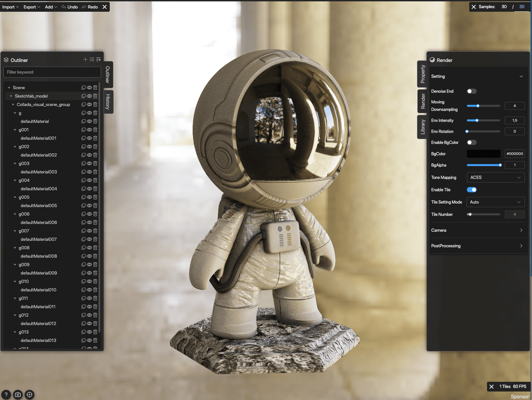Collapse the g007 tree node
532x400 pixels.
(x=15, y=231)
